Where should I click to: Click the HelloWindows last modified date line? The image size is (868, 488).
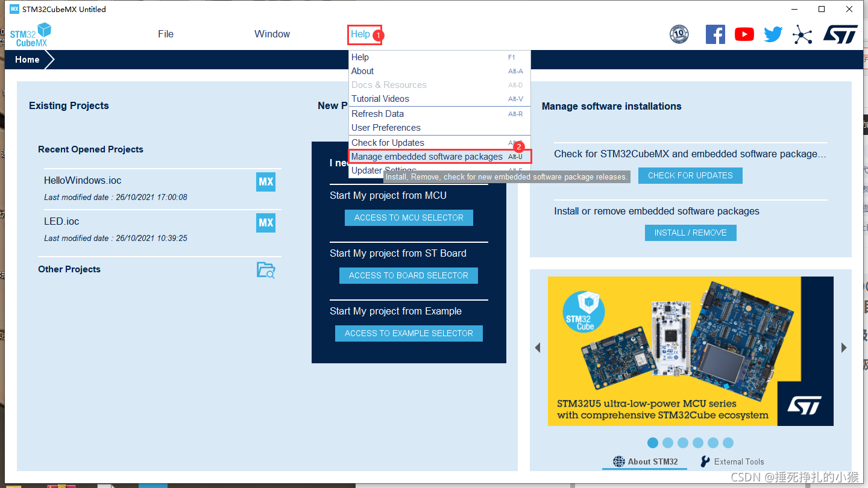116,197
